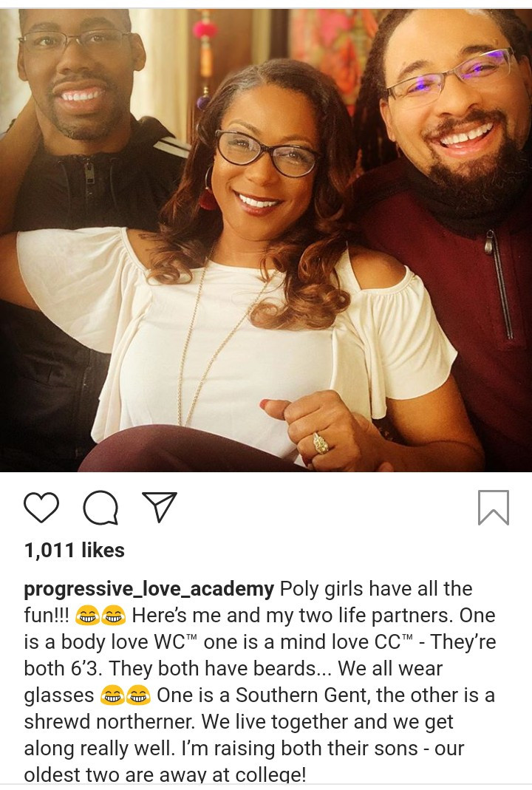This screenshot has height=790, width=532.
Task: Tap the 'Southern Gent' caption line
Action: 260,695
